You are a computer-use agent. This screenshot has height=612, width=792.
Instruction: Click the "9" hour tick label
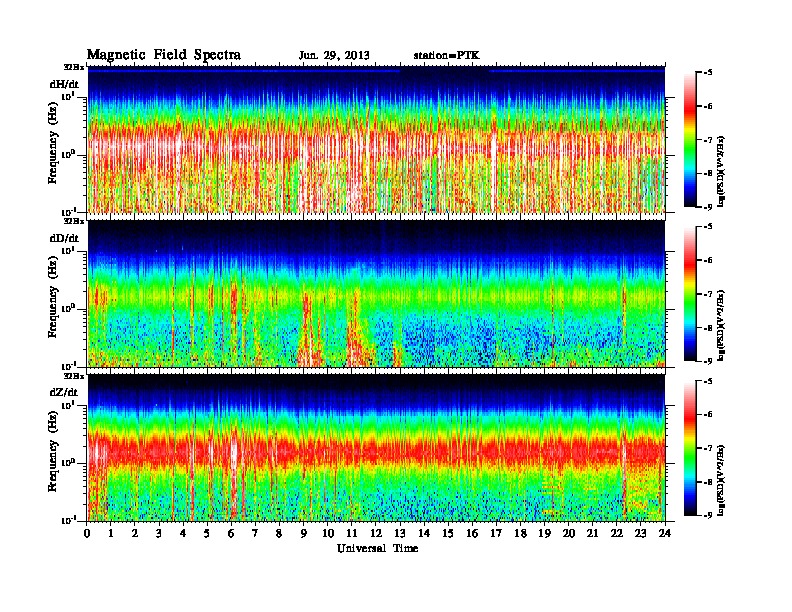tap(304, 533)
